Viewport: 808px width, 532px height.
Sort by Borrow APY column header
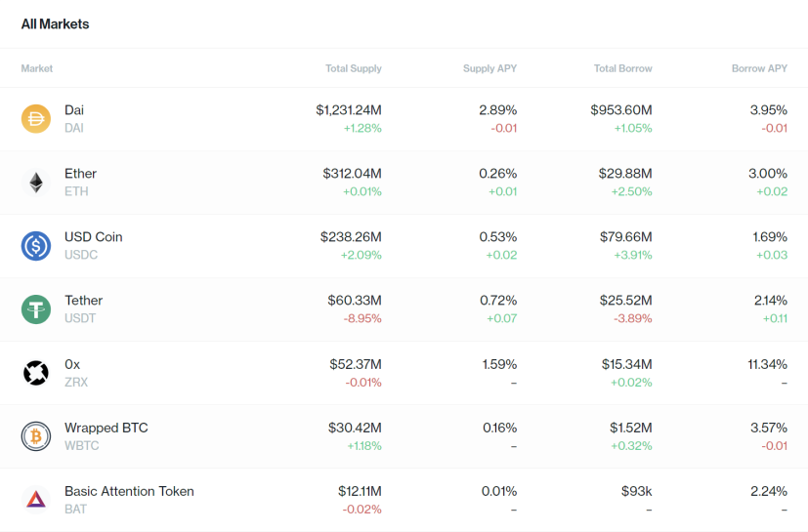(x=759, y=68)
